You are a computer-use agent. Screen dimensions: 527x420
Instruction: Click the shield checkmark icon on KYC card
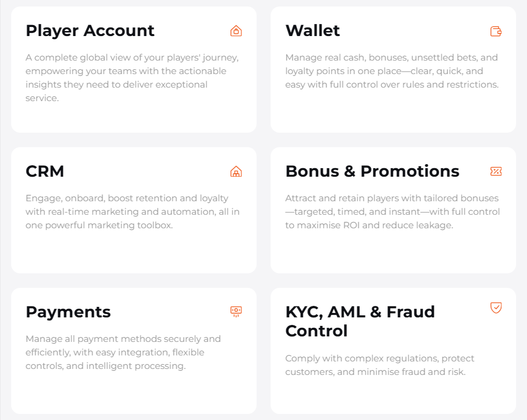click(496, 307)
